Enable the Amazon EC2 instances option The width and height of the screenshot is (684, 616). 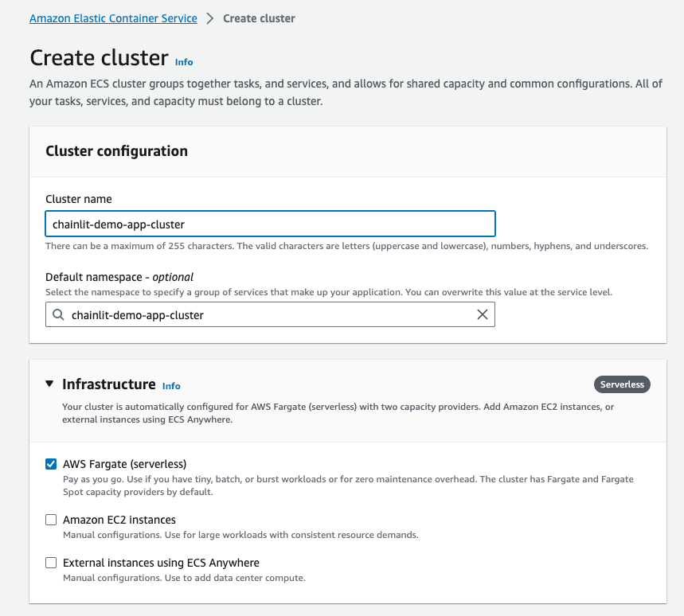click(x=51, y=520)
